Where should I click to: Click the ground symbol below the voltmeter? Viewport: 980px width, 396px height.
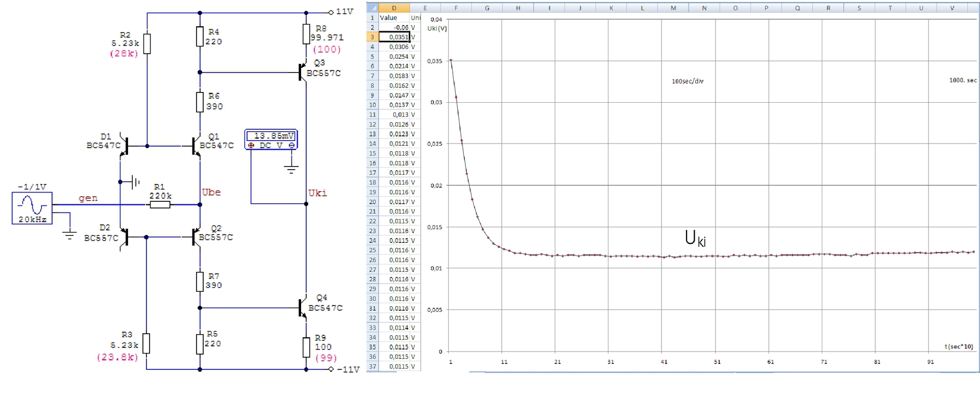291,169
